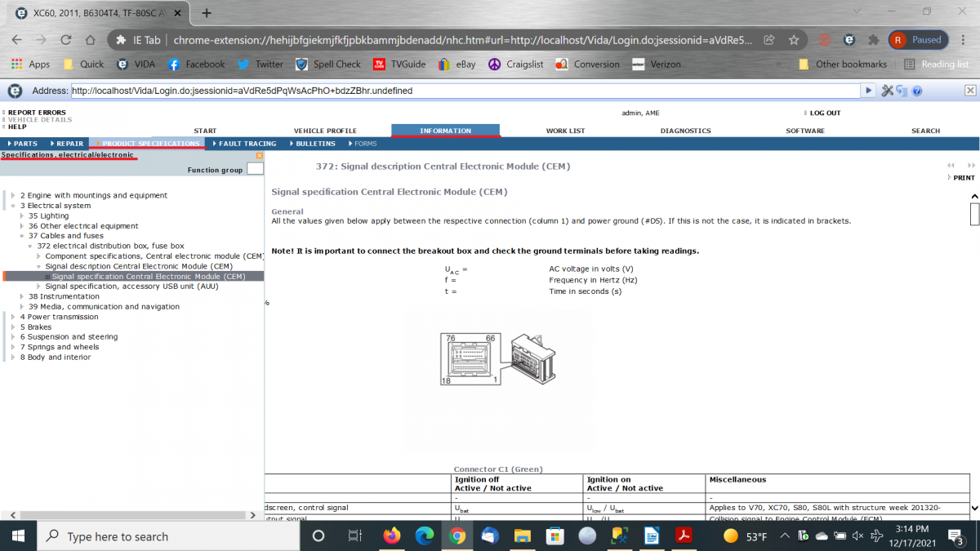This screenshot has height=551, width=980.
Task: Bookmark this page with the star icon
Action: coord(793,39)
